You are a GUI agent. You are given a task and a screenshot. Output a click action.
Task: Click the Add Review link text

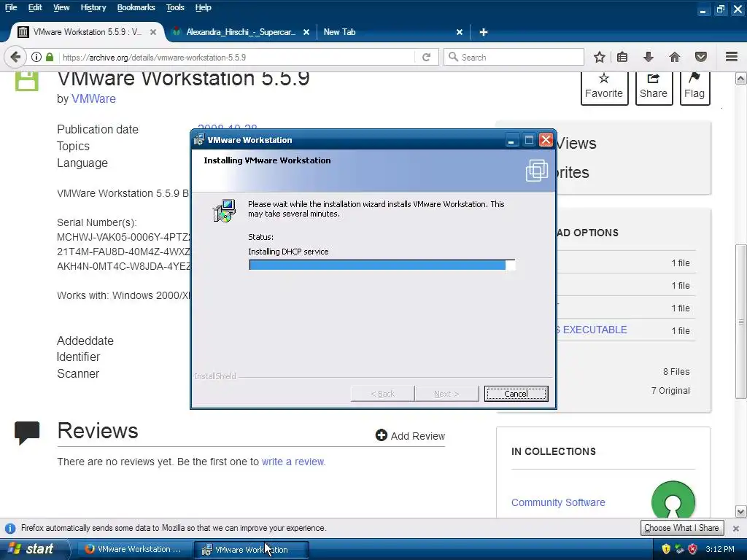tap(418, 436)
